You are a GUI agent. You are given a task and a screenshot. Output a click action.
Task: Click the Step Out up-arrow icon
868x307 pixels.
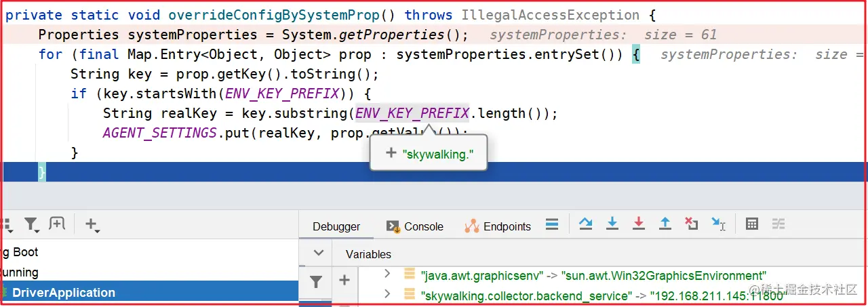pyautogui.click(x=665, y=224)
